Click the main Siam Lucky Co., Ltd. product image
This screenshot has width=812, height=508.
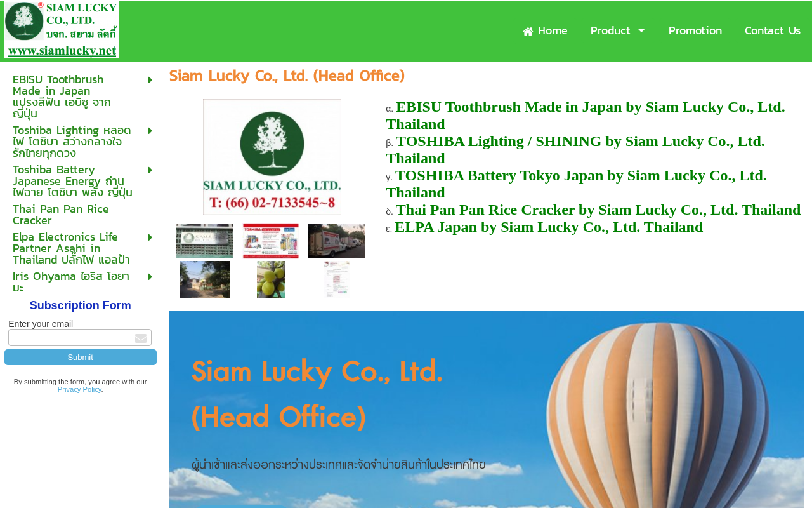click(272, 157)
